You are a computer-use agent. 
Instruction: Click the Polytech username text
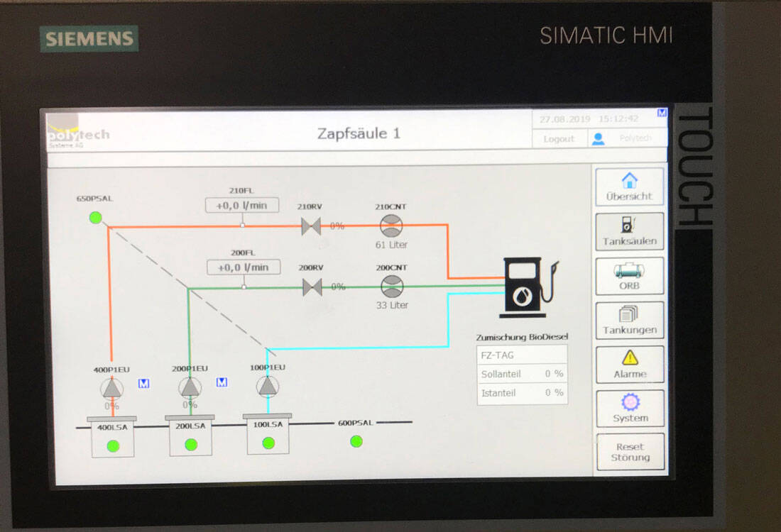(635, 138)
